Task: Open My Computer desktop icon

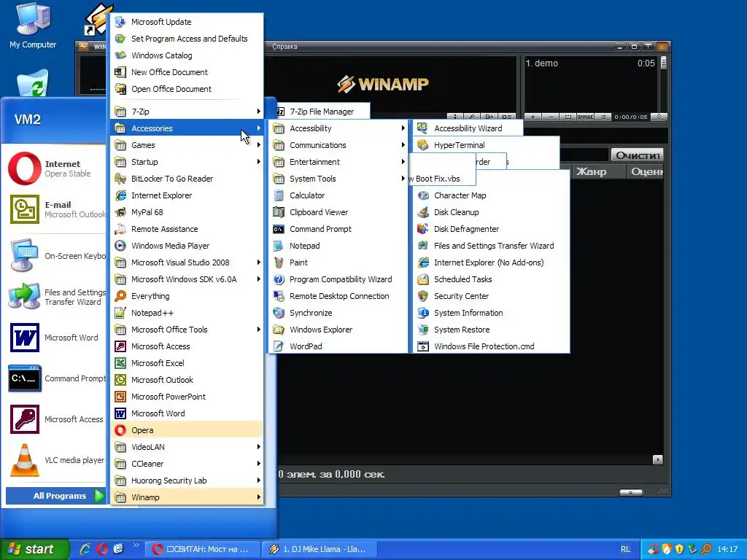Action: [x=32, y=26]
